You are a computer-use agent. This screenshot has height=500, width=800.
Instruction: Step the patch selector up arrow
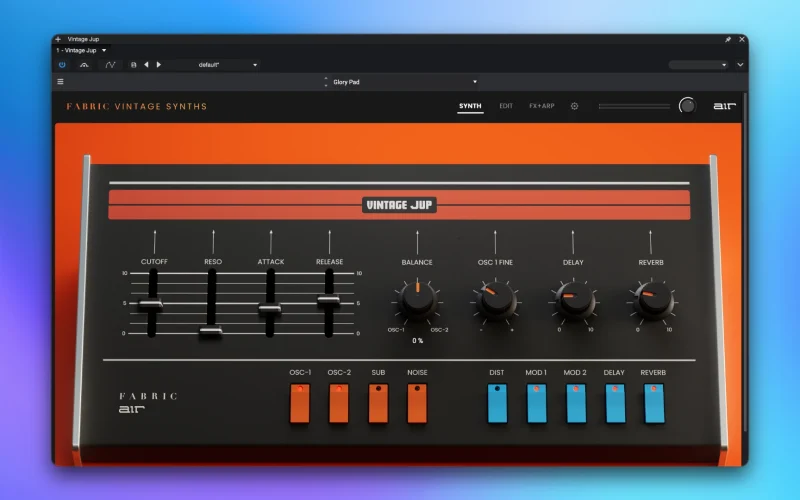coord(326,79)
